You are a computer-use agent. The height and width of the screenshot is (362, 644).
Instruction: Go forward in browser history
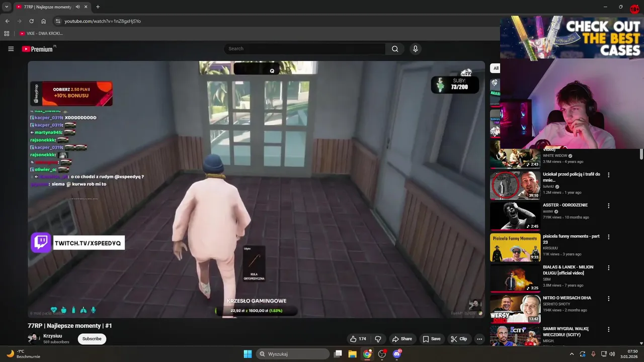(19, 21)
